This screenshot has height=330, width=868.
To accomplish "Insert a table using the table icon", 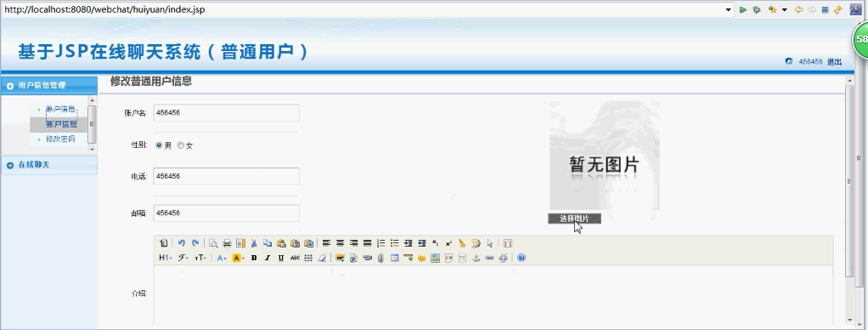I will (x=394, y=258).
